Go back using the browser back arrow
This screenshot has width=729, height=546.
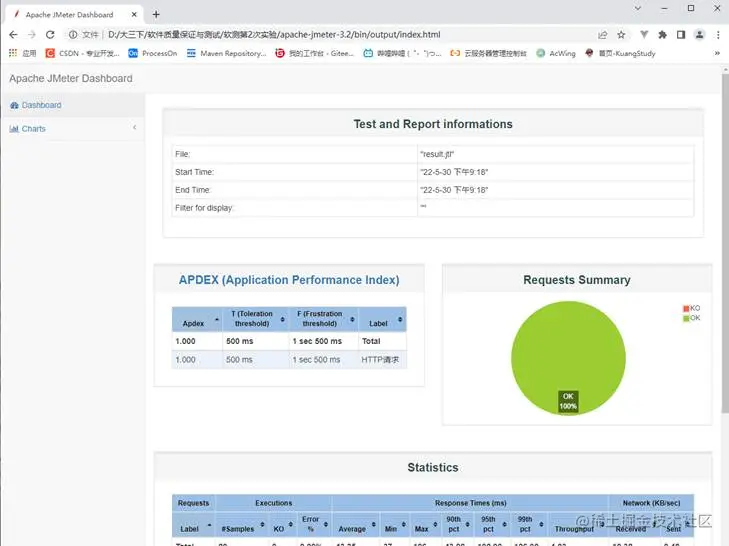pos(13,35)
